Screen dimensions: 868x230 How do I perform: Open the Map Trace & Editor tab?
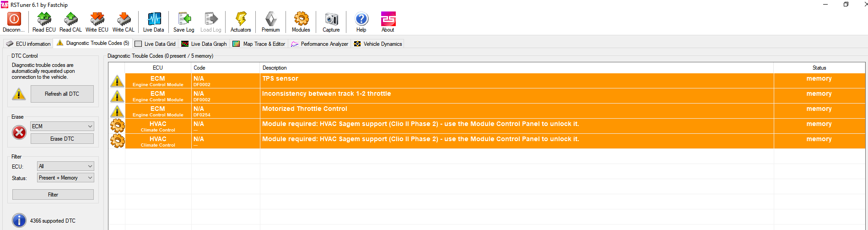[259, 44]
